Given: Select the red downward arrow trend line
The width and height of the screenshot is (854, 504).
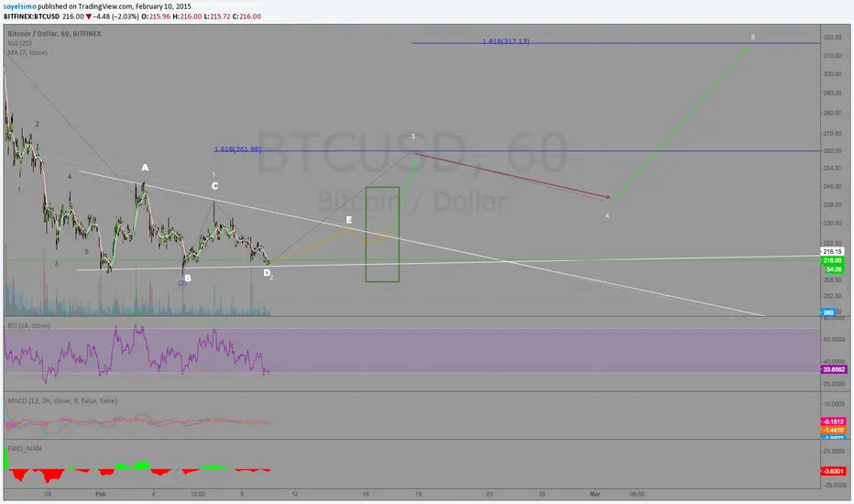Looking at the screenshot, I should 512,175.
